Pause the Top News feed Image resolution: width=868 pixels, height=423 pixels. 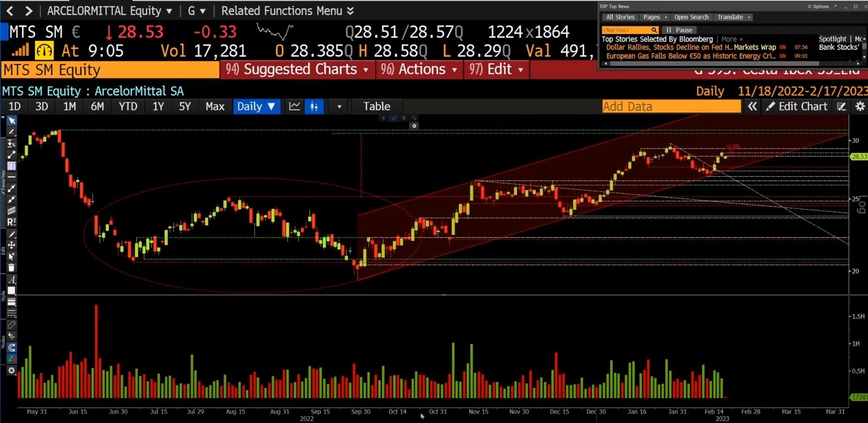click(x=679, y=30)
